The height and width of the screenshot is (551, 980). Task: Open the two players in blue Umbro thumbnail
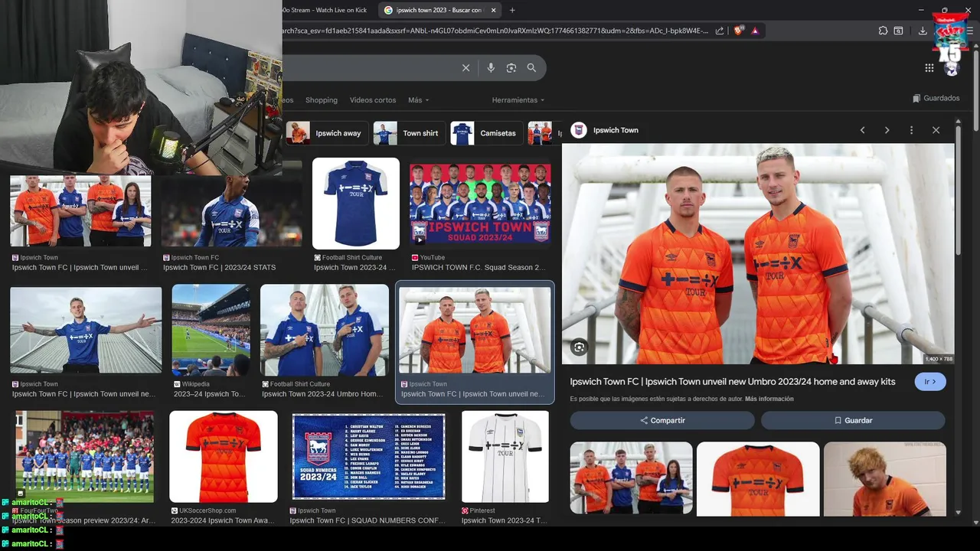point(325,330)
